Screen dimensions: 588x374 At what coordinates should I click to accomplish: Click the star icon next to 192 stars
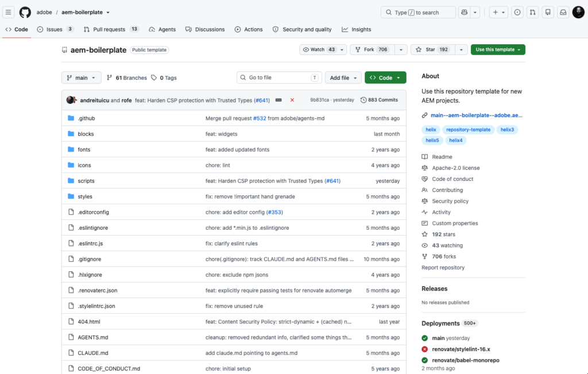424,234
